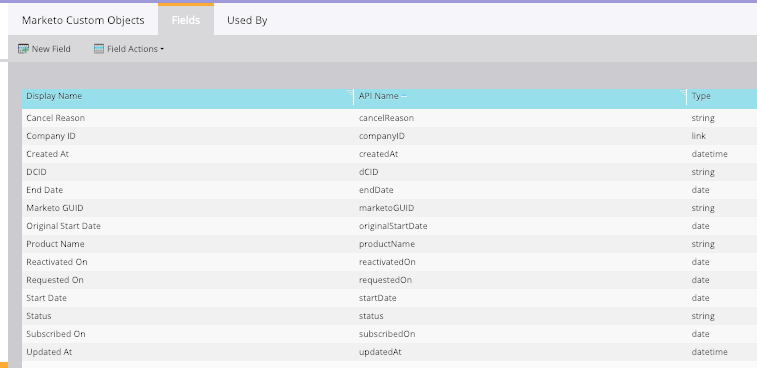Select the End Date display name
The height and width of the screenshot is (368, 757).
pos(44,190)
